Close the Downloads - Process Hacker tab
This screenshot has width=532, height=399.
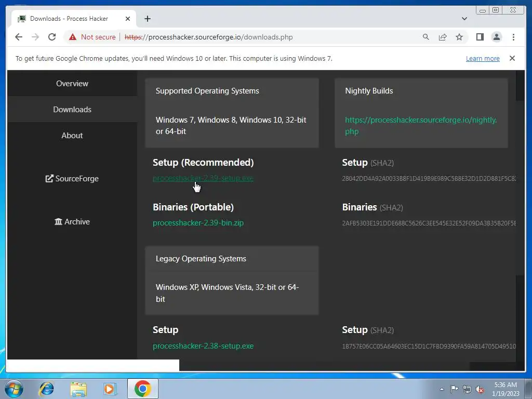tap(128, 19)
